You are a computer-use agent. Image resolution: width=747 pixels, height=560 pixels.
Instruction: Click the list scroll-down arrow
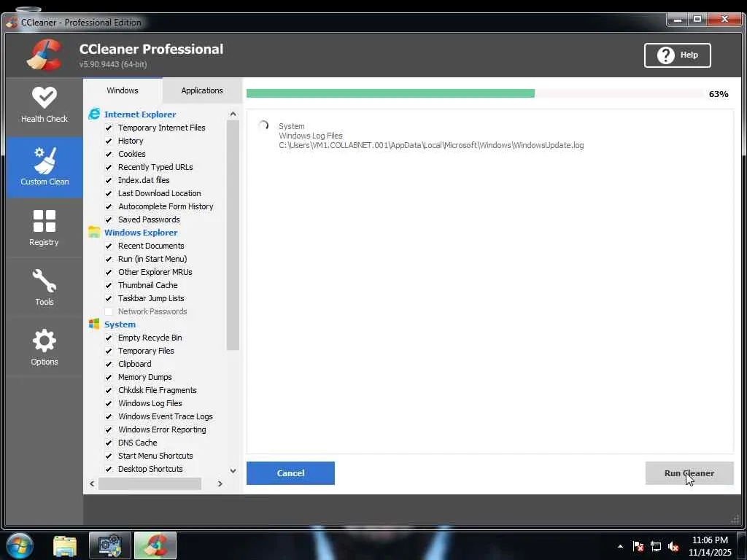(x=233, y=470)
